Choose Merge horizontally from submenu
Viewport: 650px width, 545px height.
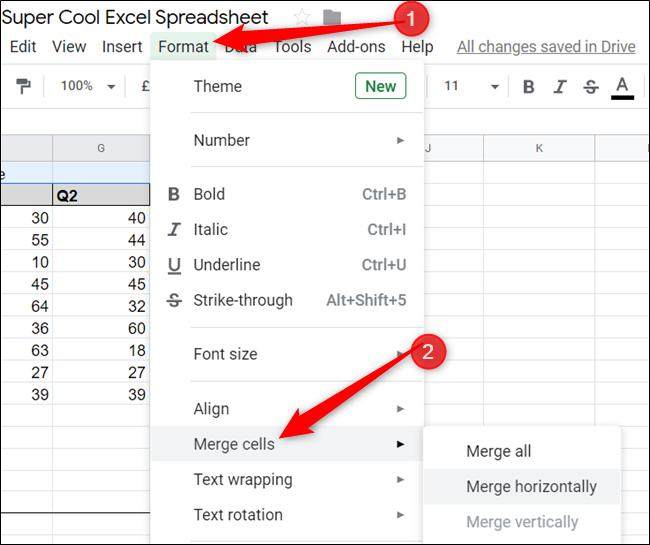tap(522, 487)
